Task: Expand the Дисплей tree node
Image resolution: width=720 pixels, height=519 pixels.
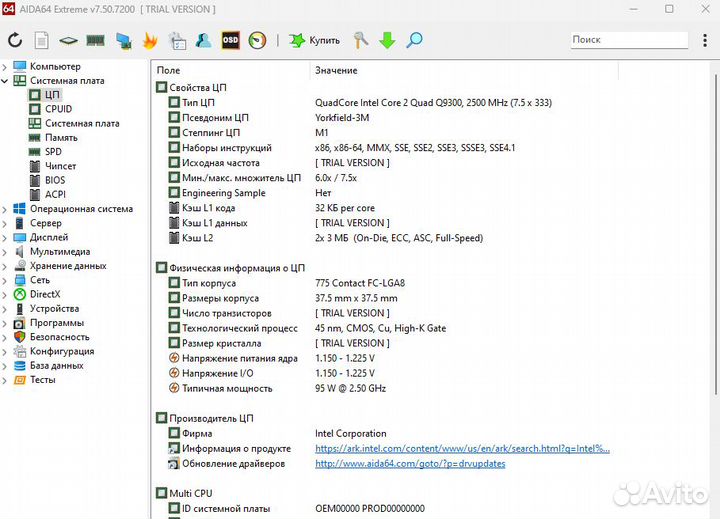Action: (x=5, y=238)
